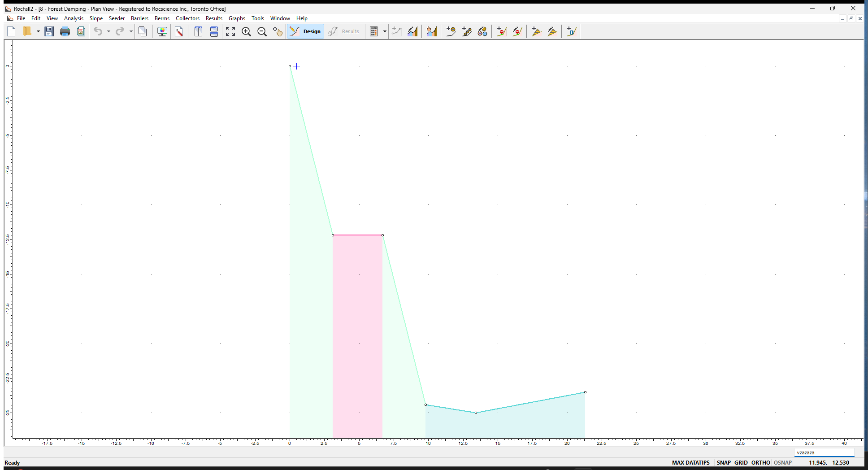This screenshot has height=470, width=868.
Task: Open the Undo history dropdown arrow
Action: pyautogui.click(x=108, y=31)
